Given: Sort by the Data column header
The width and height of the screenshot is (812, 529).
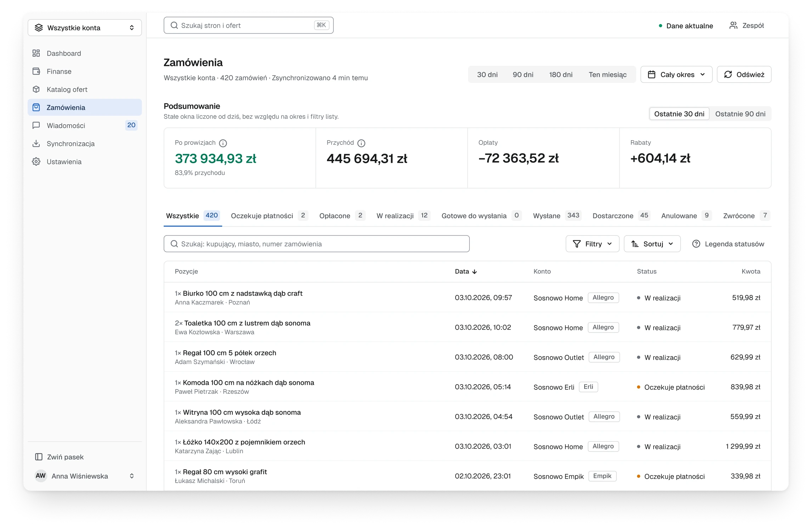Looking at the screenshot, I should click(466, 272).
